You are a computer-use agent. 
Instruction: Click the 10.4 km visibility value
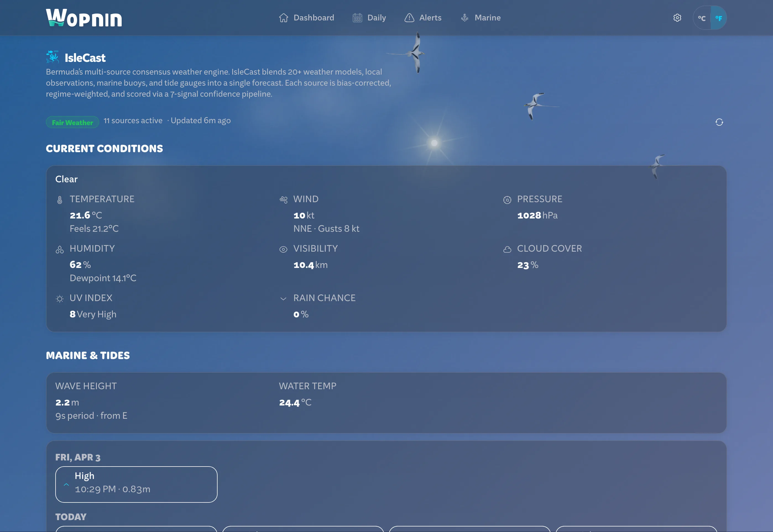(310, 265)
